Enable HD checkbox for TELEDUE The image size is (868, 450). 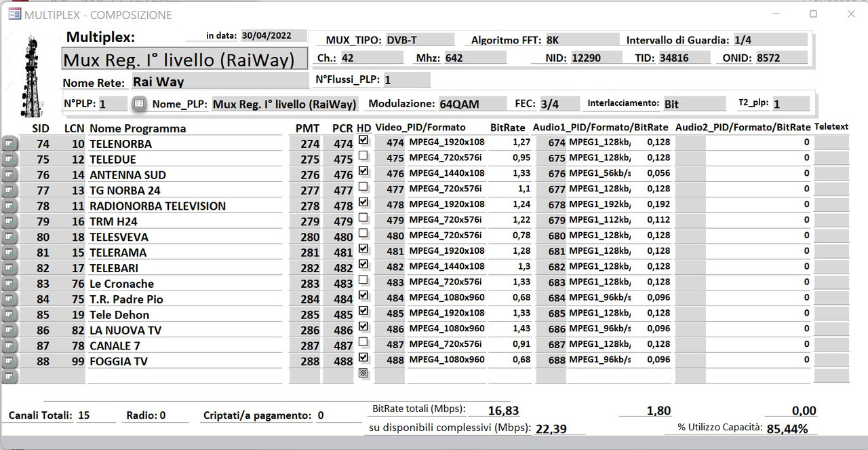point(363,155)
